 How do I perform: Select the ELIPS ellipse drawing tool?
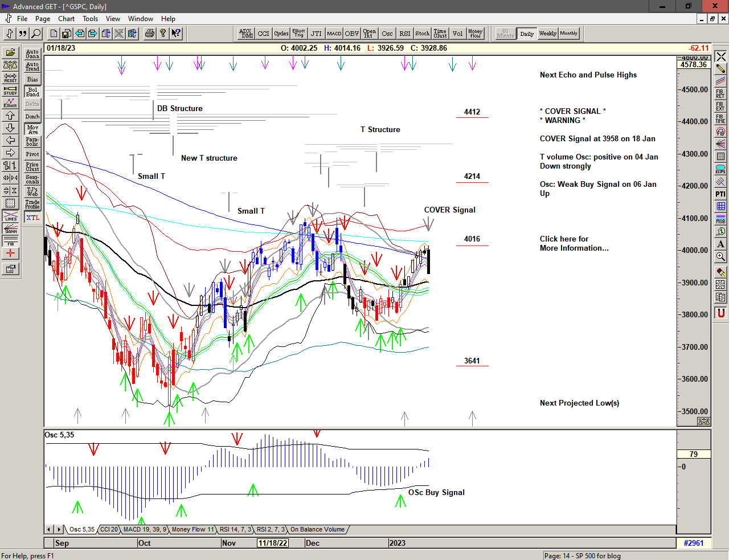(720, 169)
